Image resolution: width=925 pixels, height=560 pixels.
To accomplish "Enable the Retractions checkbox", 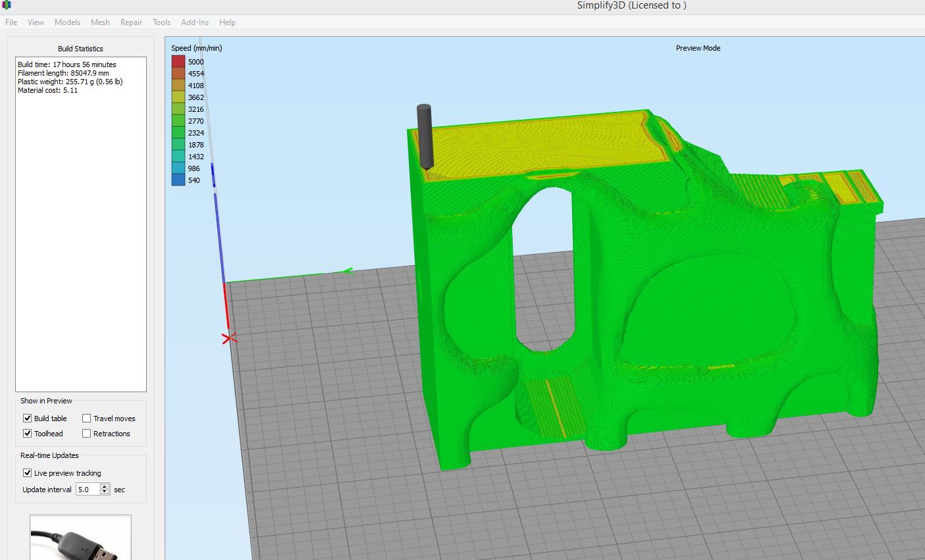I will pyautogui.click(x=86, y=434).
